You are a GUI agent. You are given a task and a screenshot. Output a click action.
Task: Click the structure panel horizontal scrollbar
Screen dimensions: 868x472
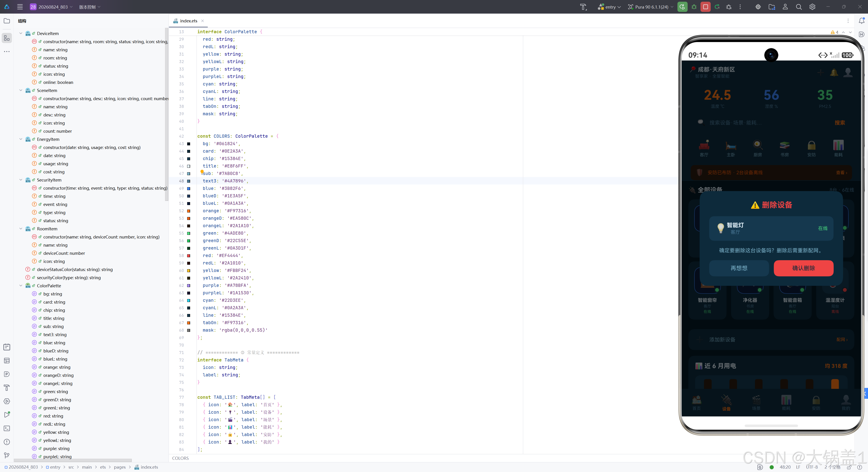pyautogui.click(x=73, y=460)
